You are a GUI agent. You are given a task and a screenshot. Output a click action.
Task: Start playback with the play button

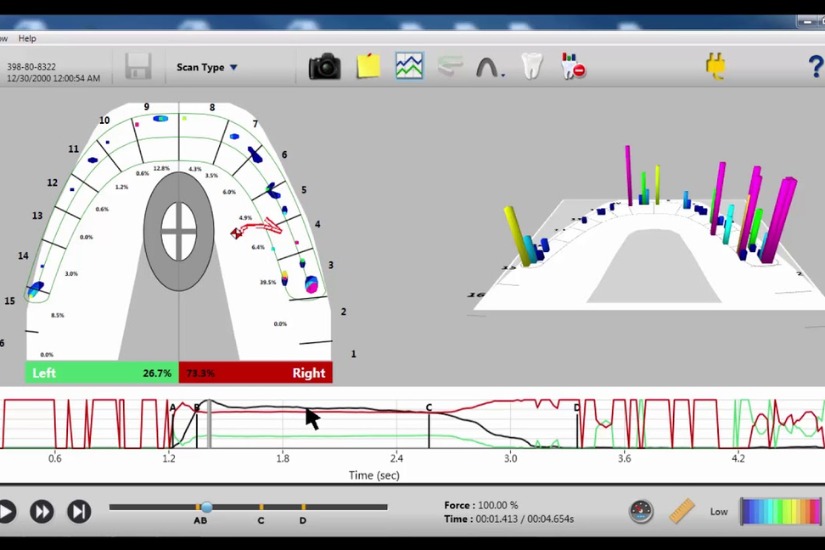point(6,512)
